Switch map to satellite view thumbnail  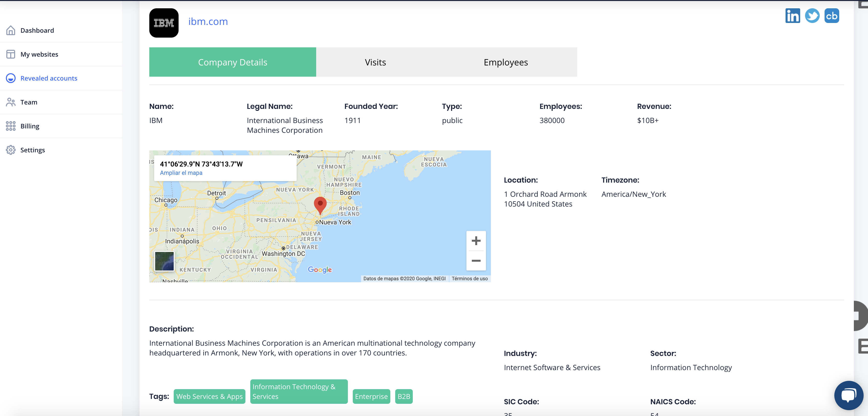tap(164, 261)
